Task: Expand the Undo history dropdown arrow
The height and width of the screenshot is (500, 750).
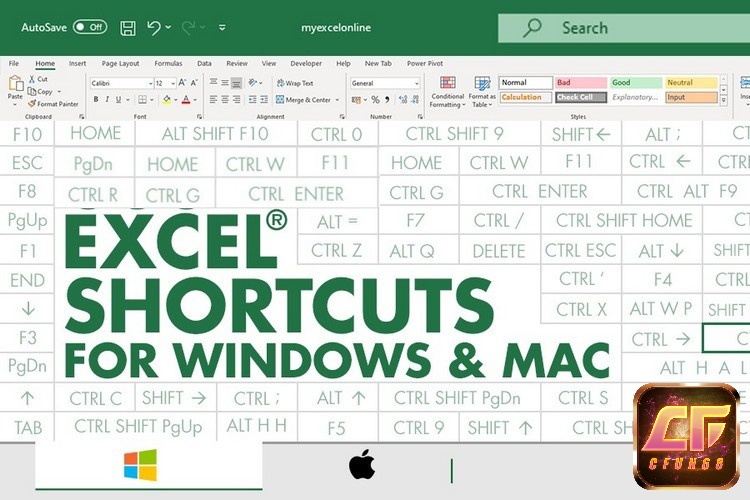Action: pos(168,27)
